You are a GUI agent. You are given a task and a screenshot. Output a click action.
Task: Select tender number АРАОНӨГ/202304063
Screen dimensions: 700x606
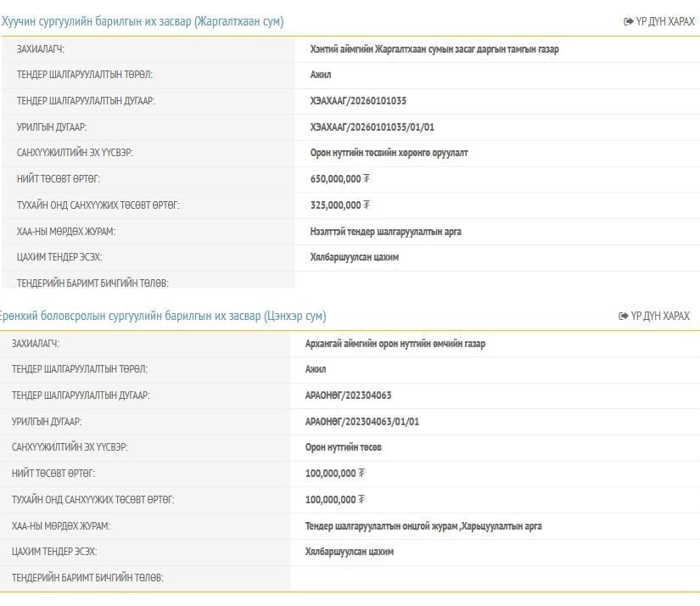click(348, 396)
